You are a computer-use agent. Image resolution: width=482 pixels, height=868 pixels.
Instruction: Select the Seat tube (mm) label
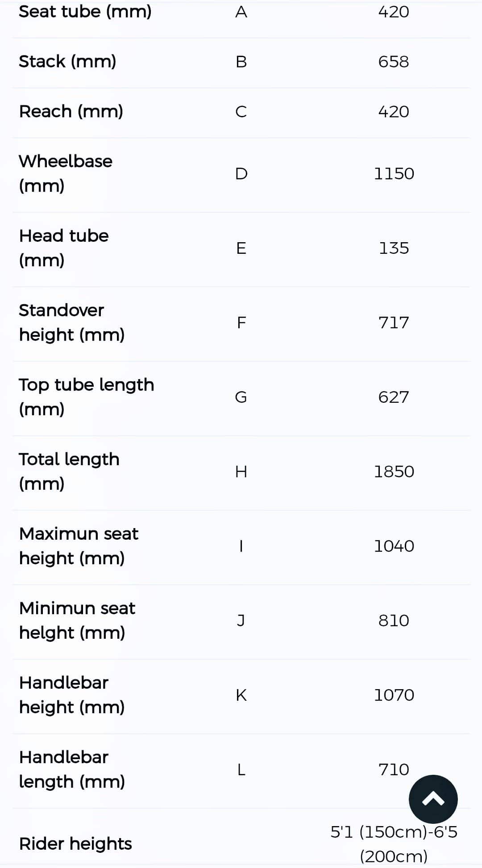pos(85,12)
